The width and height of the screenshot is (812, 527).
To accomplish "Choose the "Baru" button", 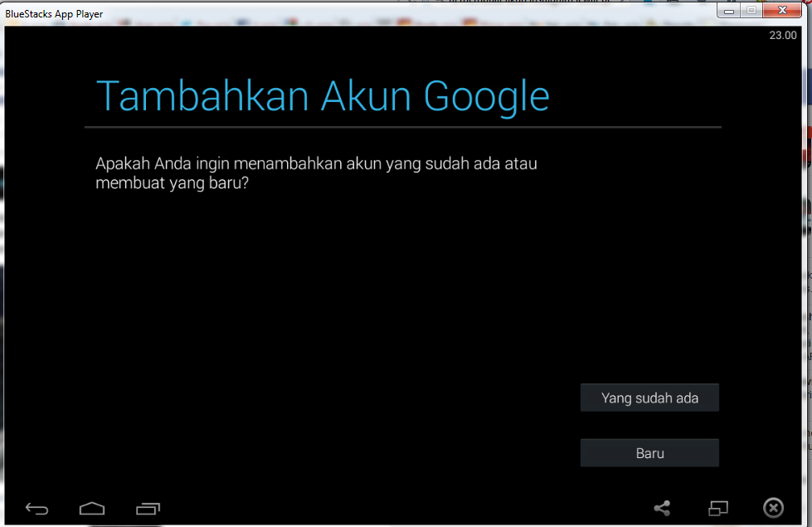I will 649,453.
